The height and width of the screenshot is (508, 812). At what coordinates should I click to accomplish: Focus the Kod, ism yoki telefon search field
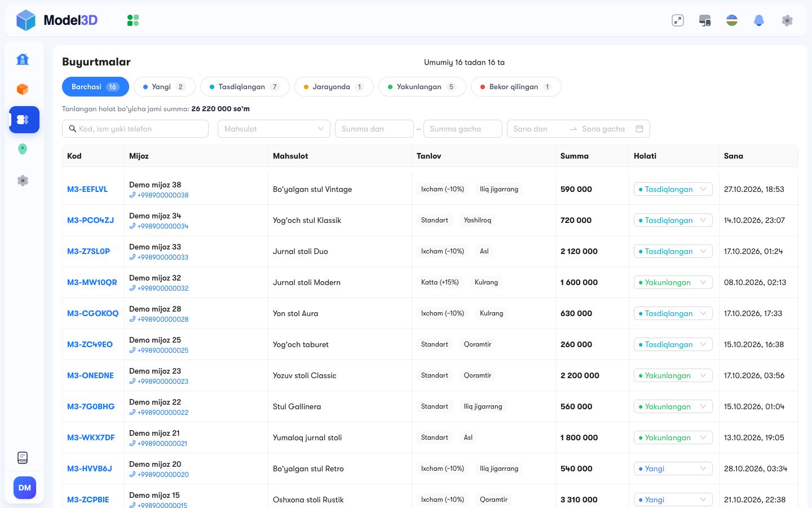point(135,129)
